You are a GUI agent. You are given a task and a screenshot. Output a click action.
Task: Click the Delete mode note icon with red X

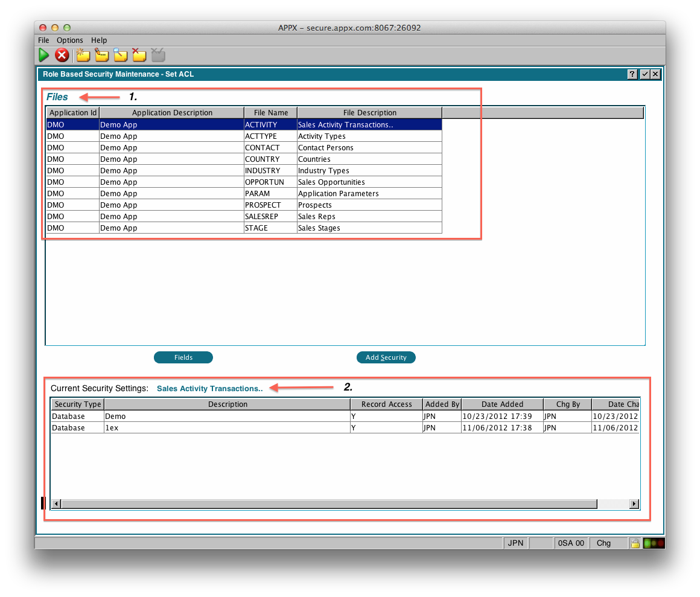(x=139, y=56)
